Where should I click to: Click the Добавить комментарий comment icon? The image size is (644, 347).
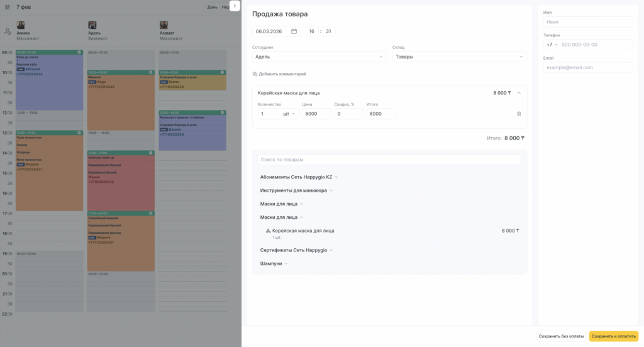(255, 74)
